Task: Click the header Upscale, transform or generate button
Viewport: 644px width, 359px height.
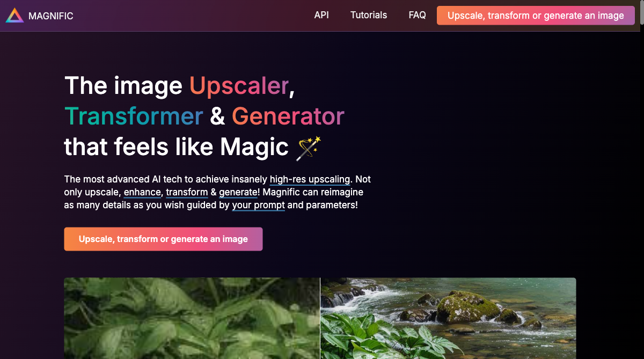Action: [536, 16]
